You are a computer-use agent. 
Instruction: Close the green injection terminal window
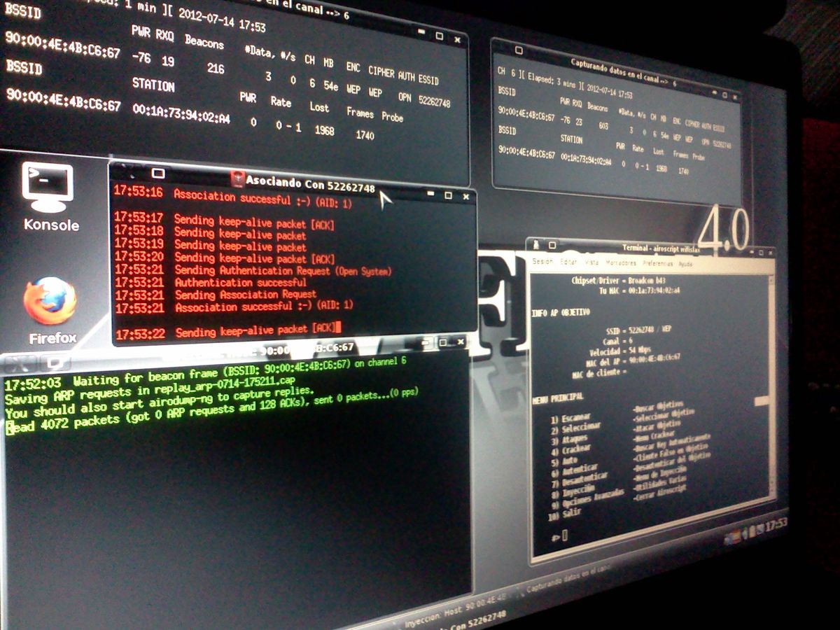[x=462, y=342]
